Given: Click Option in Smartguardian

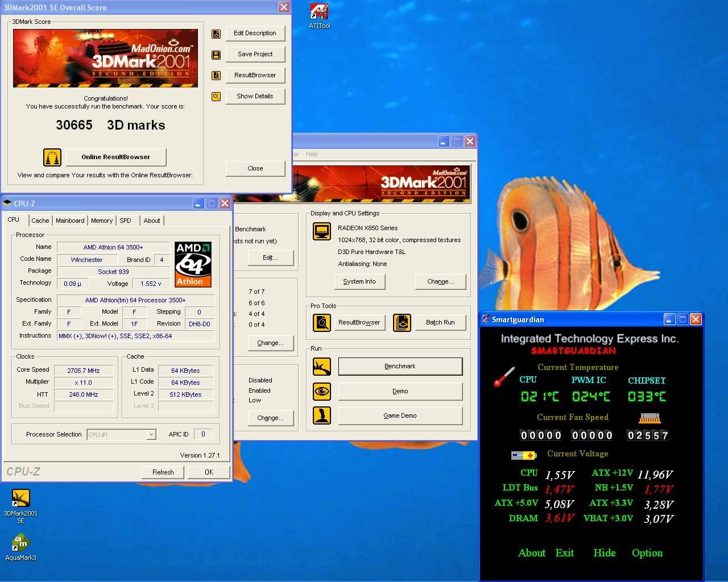Looking at the screenshot, I should (x=647, y=553).
